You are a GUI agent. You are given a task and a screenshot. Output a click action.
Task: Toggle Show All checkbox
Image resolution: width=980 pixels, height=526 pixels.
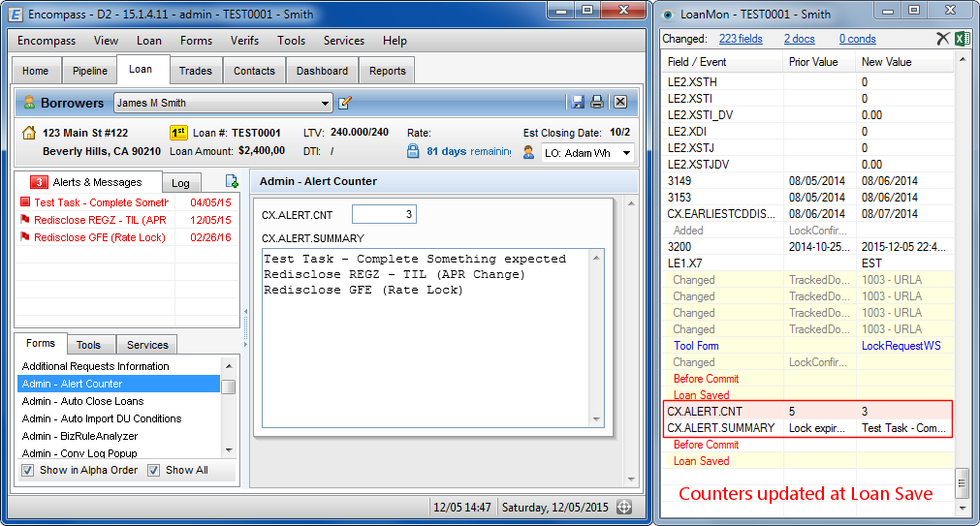(154, 471)
